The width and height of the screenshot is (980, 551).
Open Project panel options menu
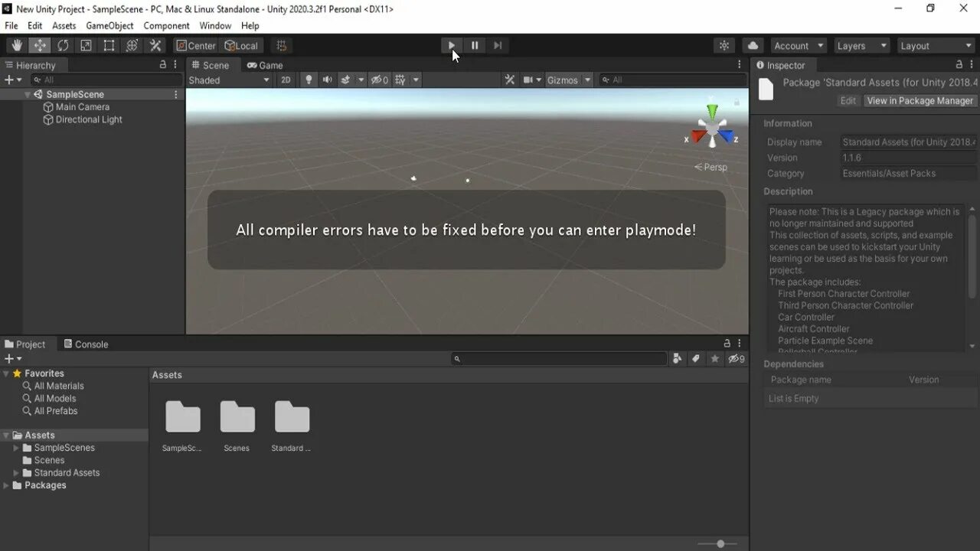point(740,344)
